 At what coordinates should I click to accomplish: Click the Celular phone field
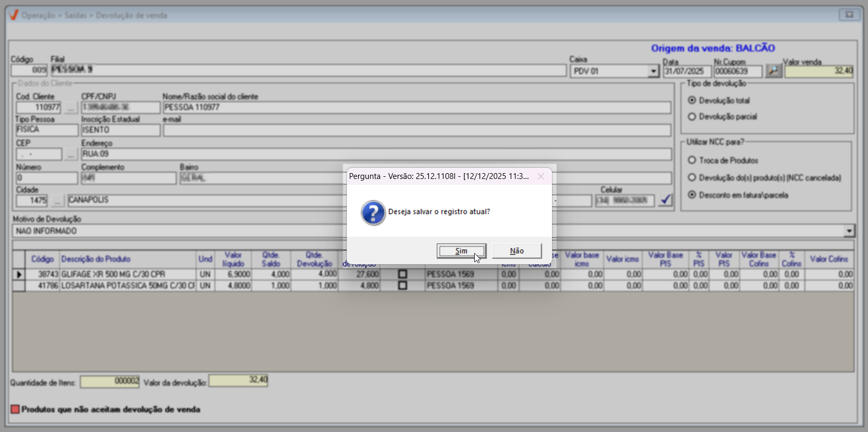click(624, 201)
